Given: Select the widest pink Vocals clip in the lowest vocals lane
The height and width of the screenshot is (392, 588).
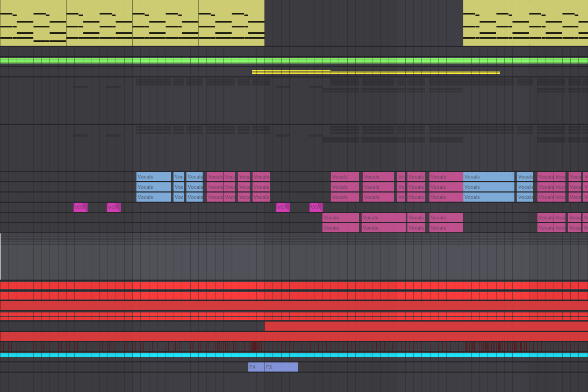Looking at the screenshot, I should pos(384,227).
